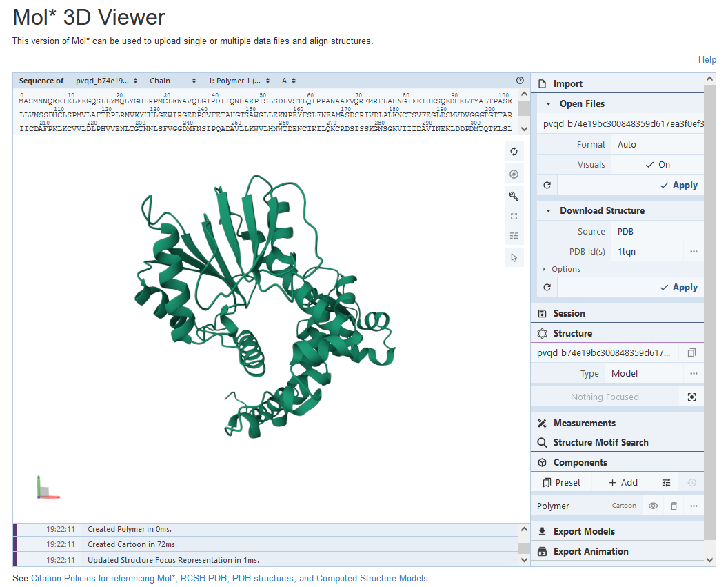The width and height of the screenshot is (728, 587).
Task: Click the focus target icon beside Nothing Focused
Action: coord(692,397)
